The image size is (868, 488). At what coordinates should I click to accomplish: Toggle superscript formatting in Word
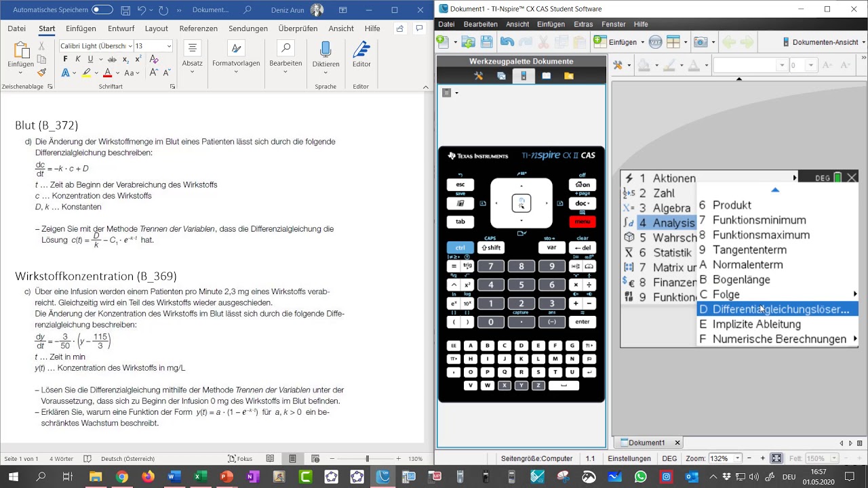(138, 59)
